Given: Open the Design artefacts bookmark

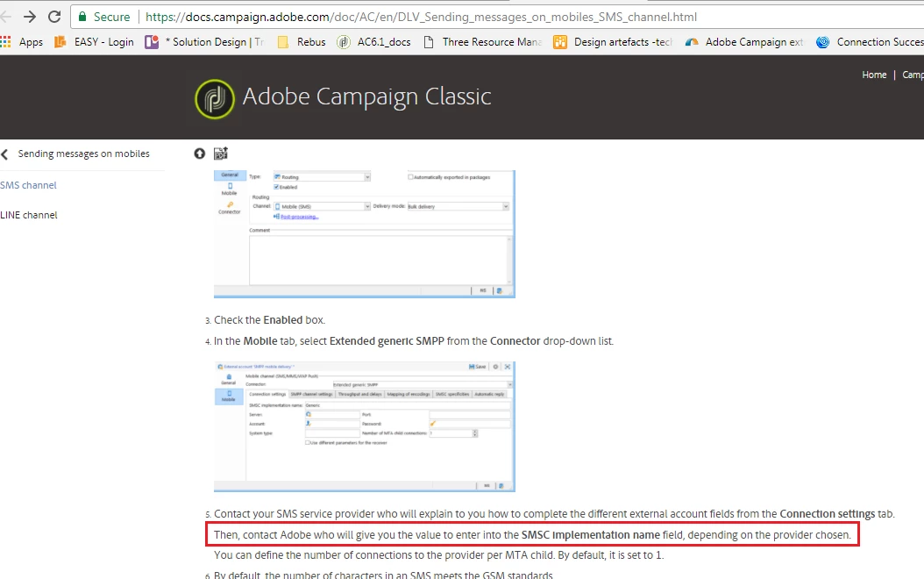Looking at the screenshot, I should pyautogui.click(x=613, y=42).
